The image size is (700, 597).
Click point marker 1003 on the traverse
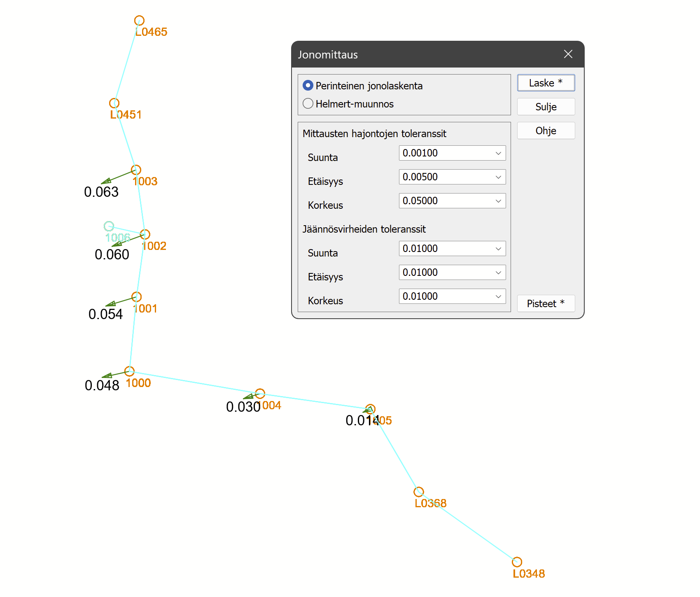tap(136, 170)
